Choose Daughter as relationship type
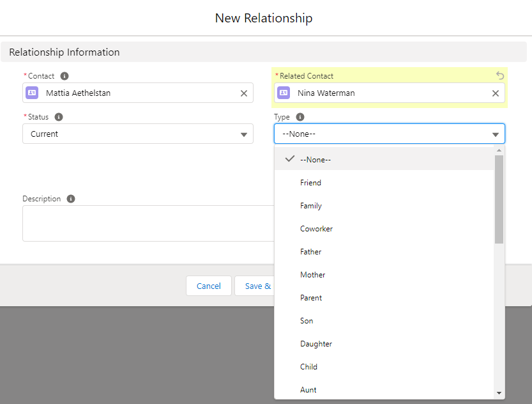 tap(384, 344)
